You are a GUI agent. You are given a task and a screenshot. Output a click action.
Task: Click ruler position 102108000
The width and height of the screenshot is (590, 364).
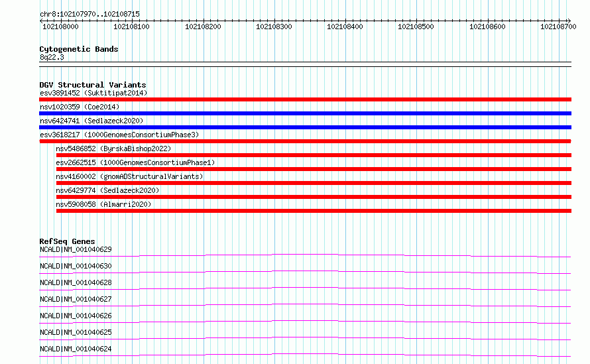pos(60,27)
